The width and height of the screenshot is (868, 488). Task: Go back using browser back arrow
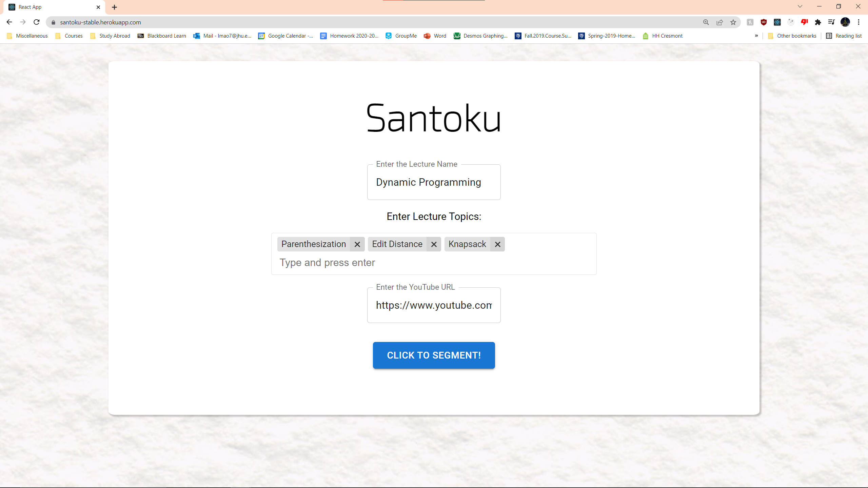click(x=9, y=22)
